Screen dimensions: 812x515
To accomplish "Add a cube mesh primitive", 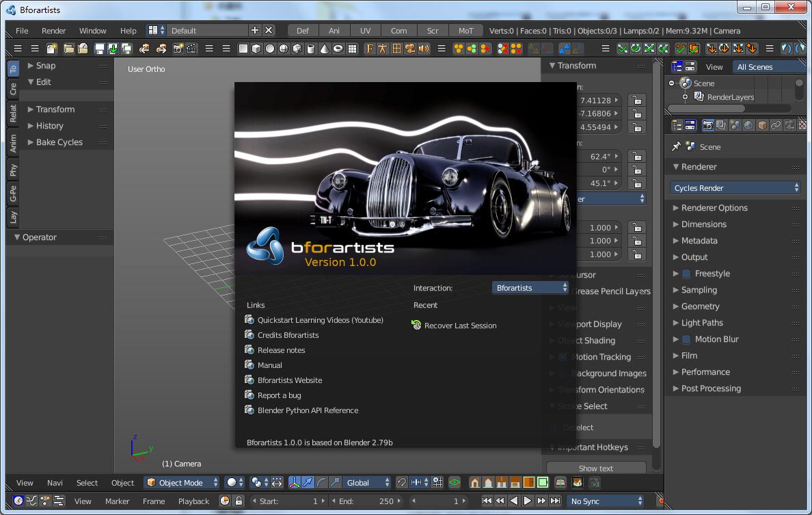I will pos(256,49).
